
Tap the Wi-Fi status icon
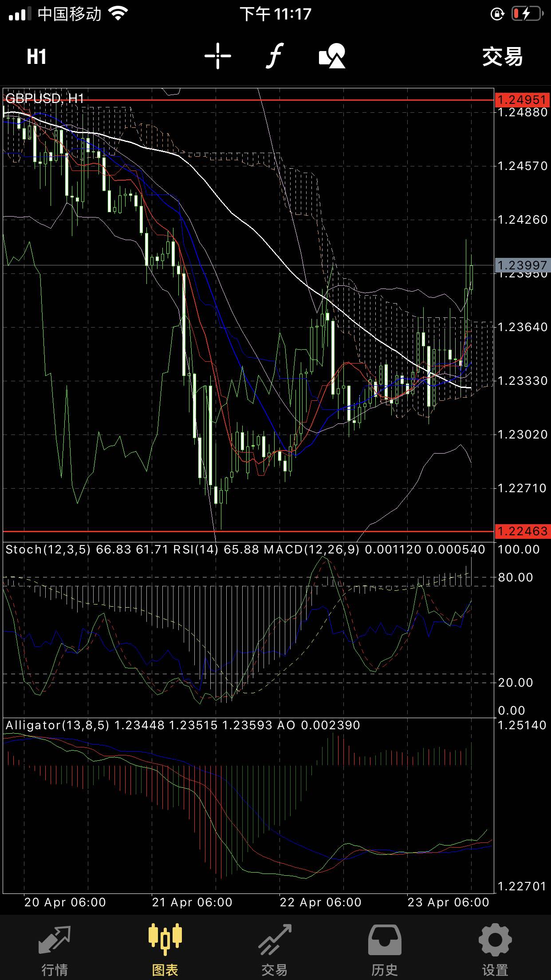(x=118, y=14)
